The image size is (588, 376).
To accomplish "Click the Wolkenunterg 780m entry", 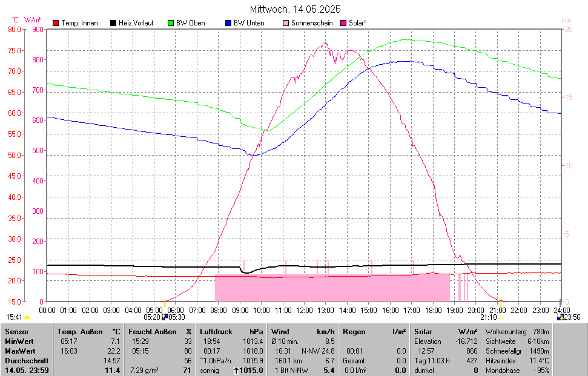I will click(517, 332).
